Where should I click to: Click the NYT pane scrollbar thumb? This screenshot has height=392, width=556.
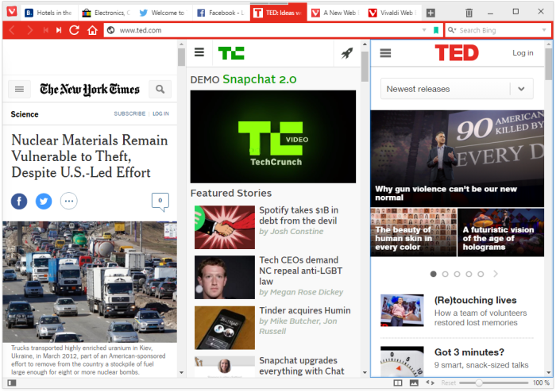tap(181, 57)
